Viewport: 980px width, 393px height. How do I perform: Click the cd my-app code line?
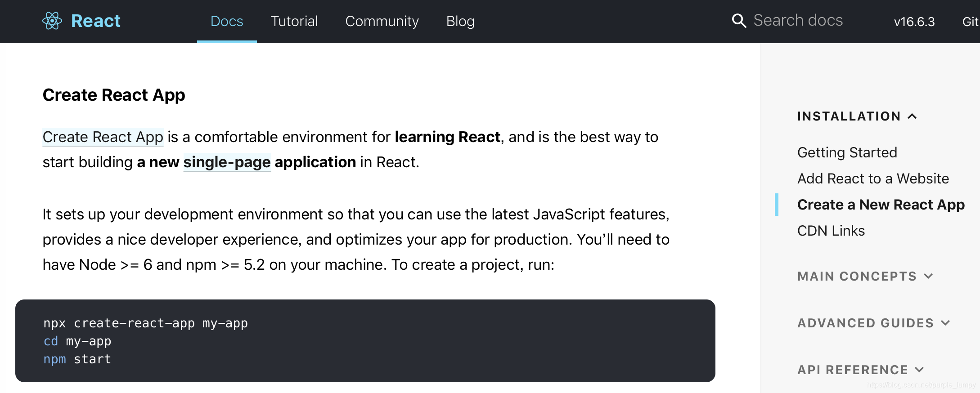77,341
